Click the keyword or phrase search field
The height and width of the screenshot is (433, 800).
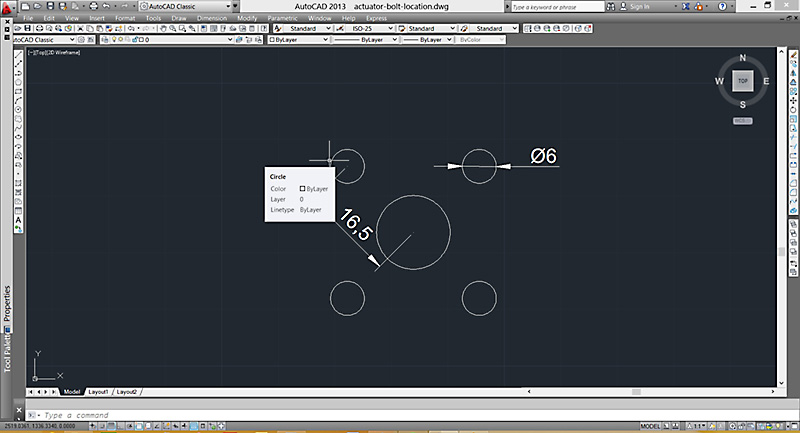tap(558, 7)
